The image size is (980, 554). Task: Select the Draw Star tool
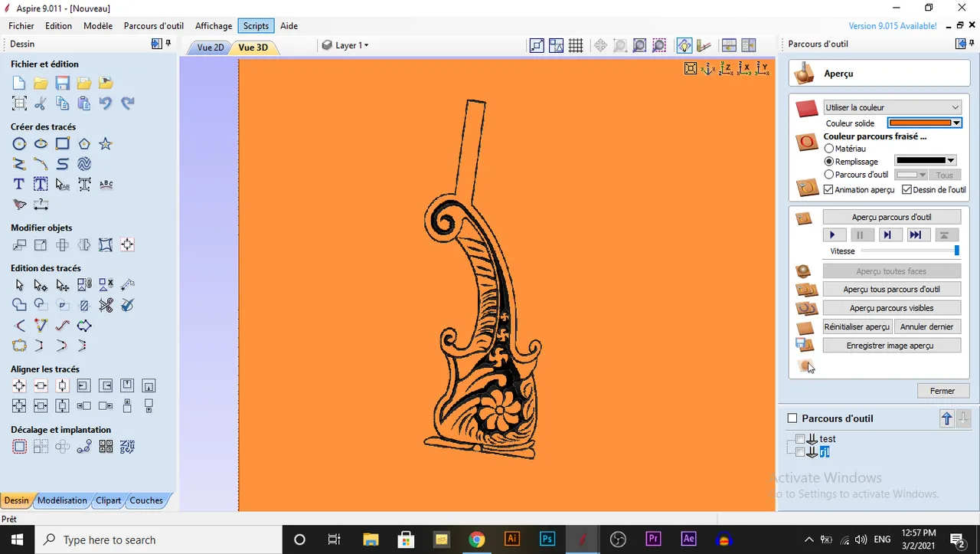pyautogui.click(x=106, y=143)
